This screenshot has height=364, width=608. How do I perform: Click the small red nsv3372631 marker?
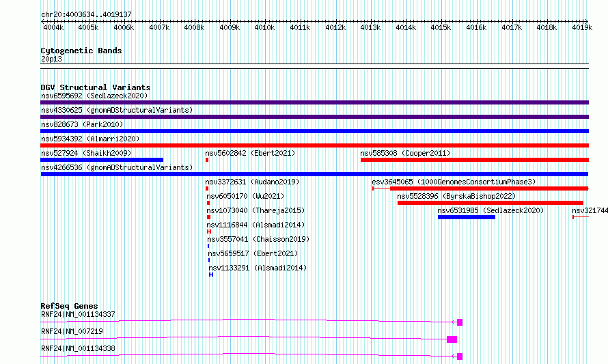point(207,188)
